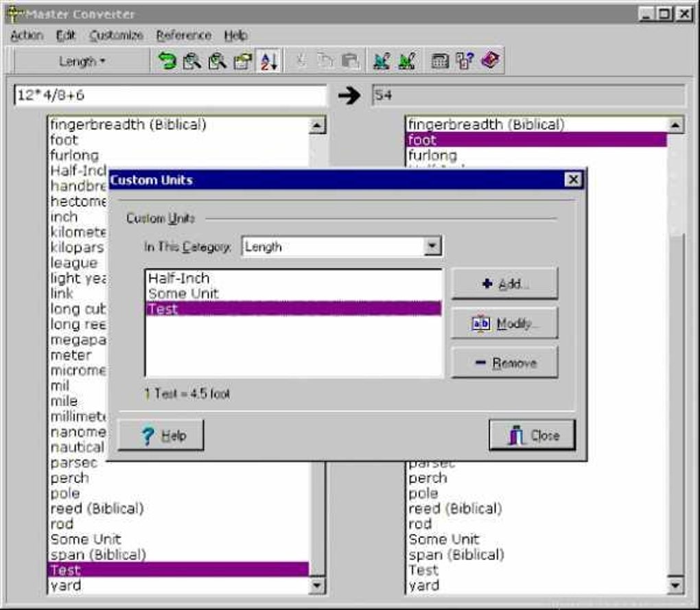Select highlighted foot in right list
The image size is (700, 610).
[537, 140]
